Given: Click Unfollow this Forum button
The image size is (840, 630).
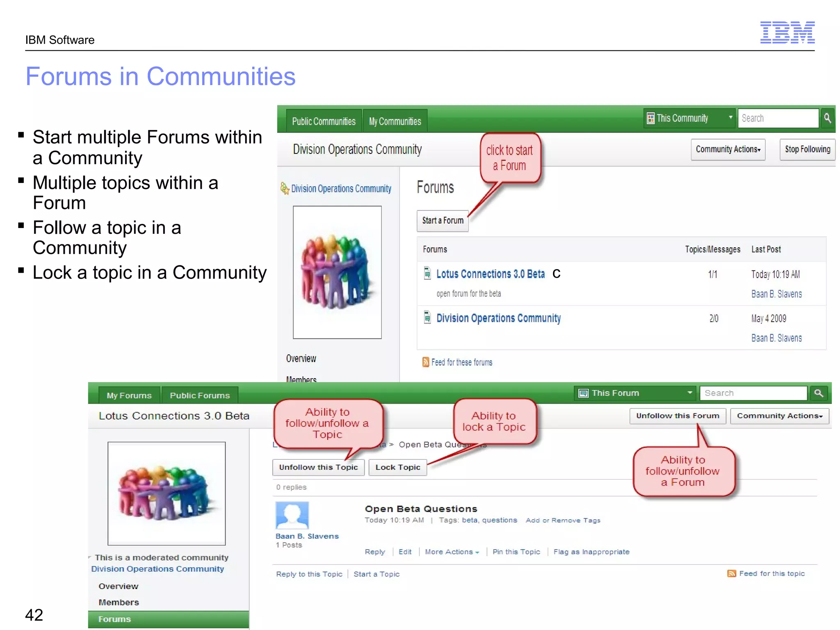Looking at the screenshot, I should 678,416.
